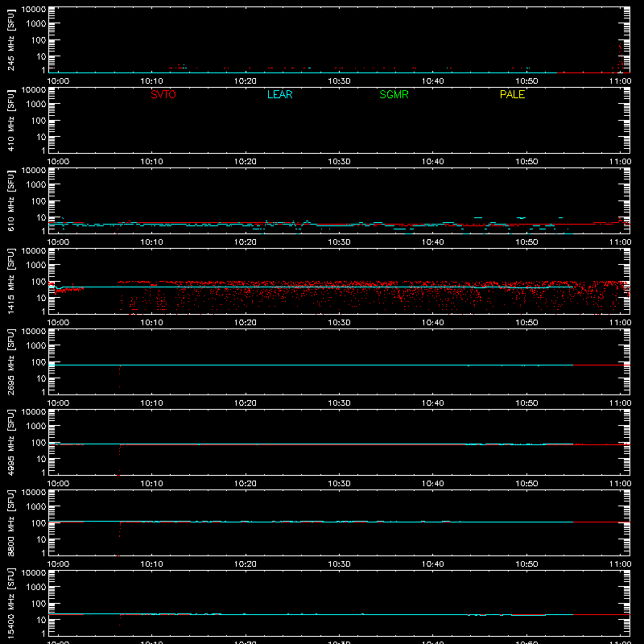Click the red vertical dropout in 8800 MHz panel
Viewport: 644px width, 644px height.
pyautogui.click(x=119, y=538)
